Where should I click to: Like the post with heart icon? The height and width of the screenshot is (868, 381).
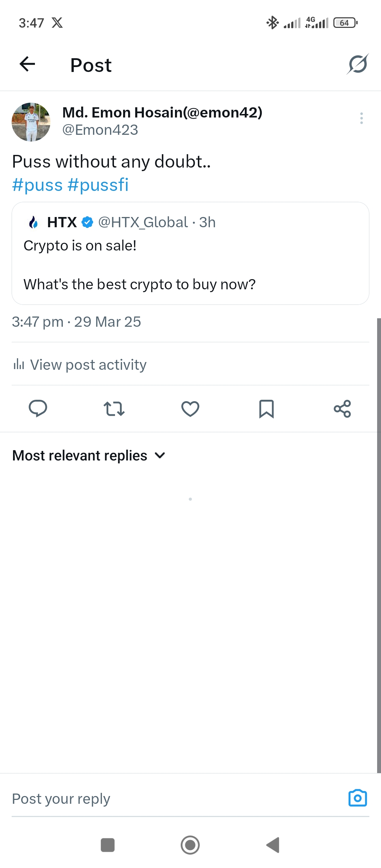190,409
